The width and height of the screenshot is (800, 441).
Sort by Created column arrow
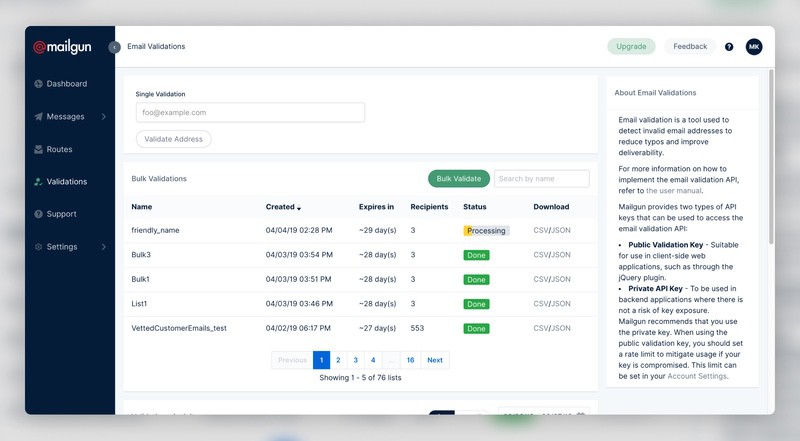(x=299, y=208)
